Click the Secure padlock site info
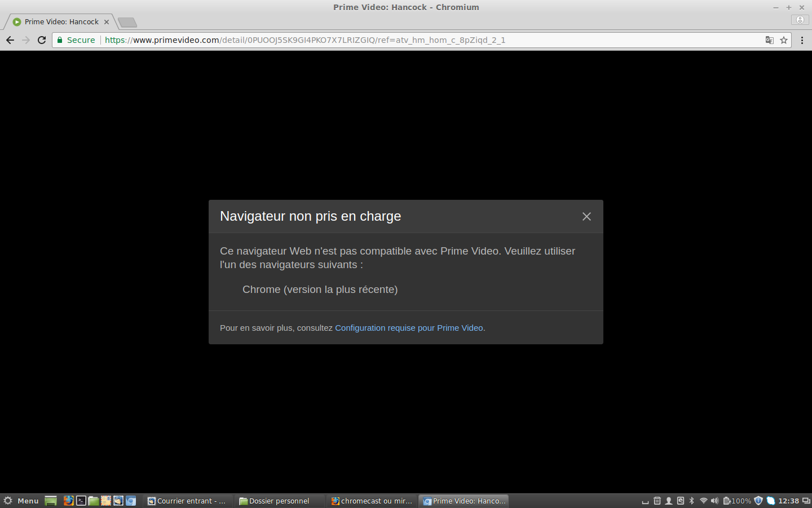This screenshot has height=508, width=812. (x=76, y=40)
